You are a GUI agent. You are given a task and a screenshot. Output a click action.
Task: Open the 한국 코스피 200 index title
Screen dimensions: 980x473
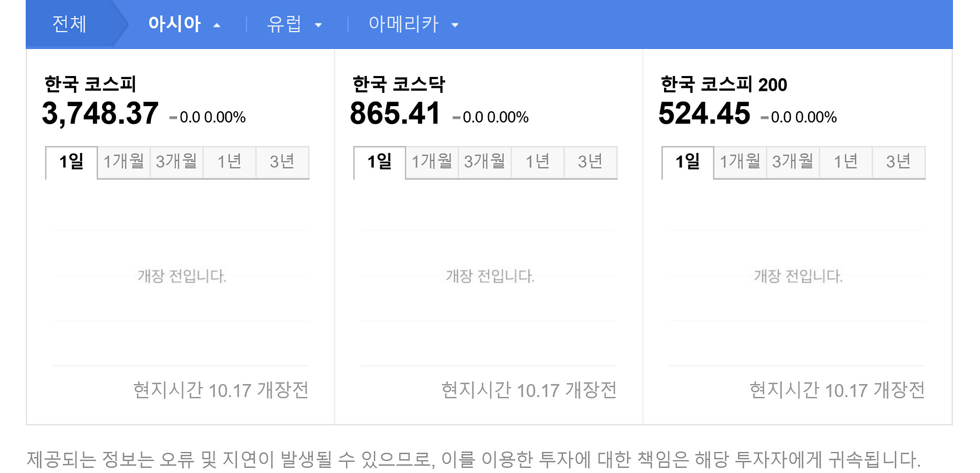click(x=724, y=84)
